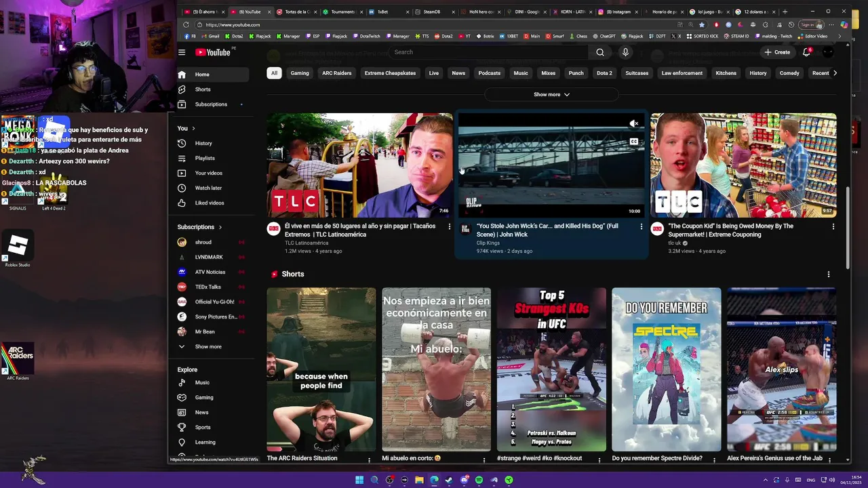
Task: Open the notifications bell
Action: pos(806,52)
